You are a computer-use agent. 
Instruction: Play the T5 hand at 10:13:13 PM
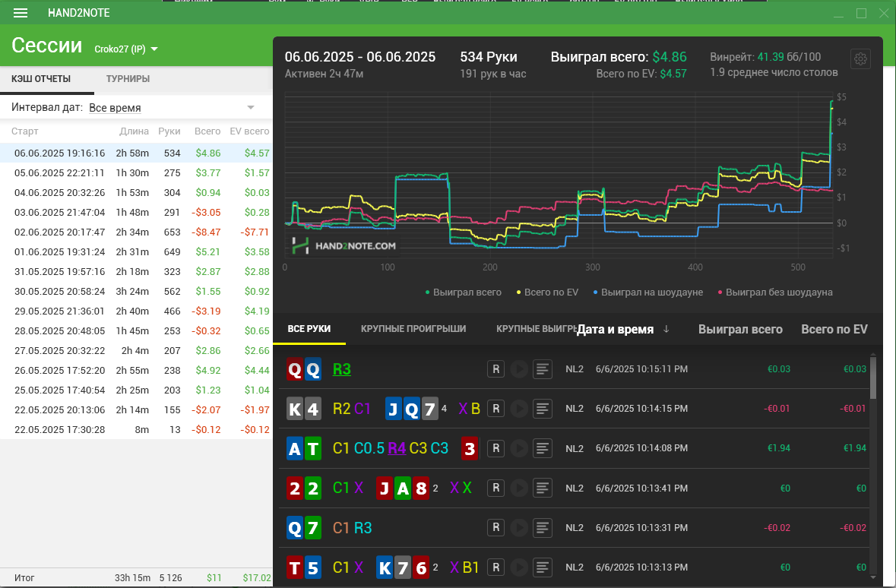(x=519, y=567)
